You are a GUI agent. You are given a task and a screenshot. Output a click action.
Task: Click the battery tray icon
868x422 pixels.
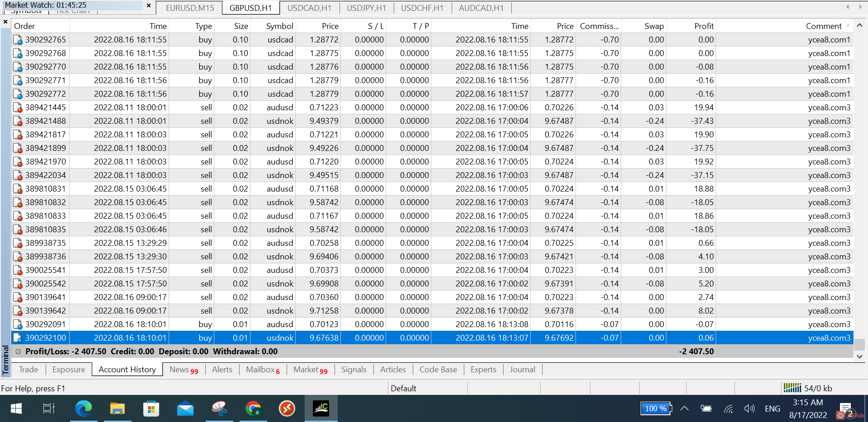706,409
